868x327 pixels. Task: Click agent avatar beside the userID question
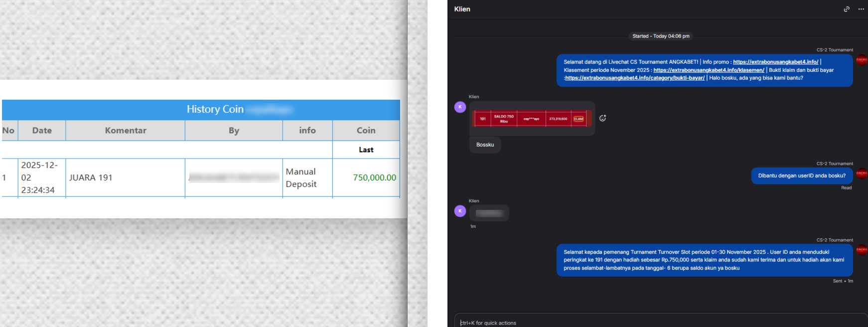click(862, 174)
